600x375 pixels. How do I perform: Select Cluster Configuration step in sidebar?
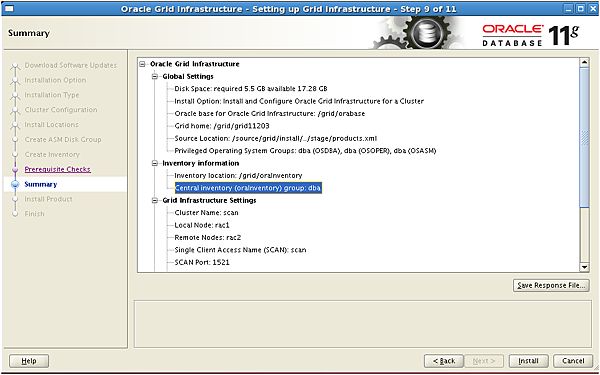[x=61, y=110]
